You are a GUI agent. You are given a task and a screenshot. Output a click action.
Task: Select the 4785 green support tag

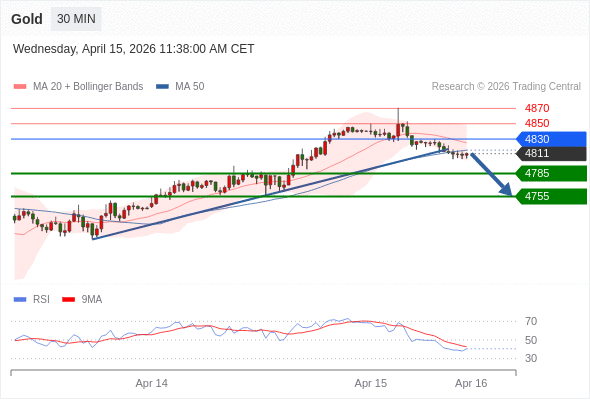[x=551, y=173]
